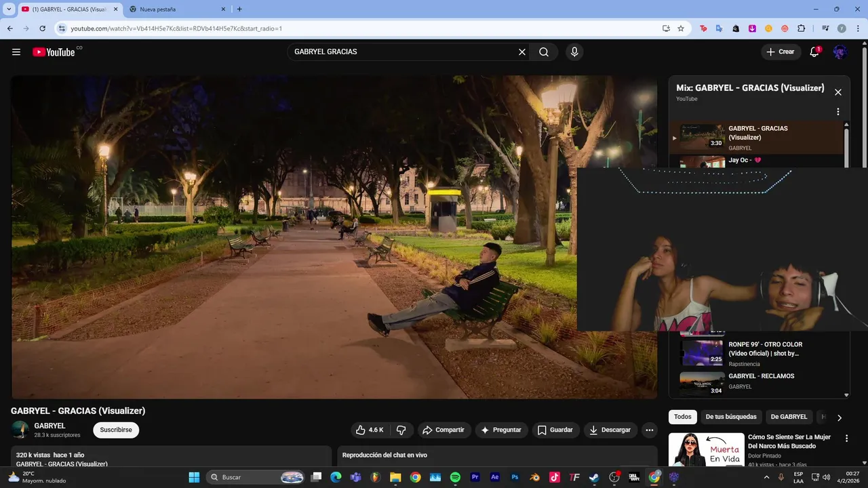Image resolution: width=868 pixels, height=488 pixels.
Task: Reload the current page
Action: [x=42, y=28]
